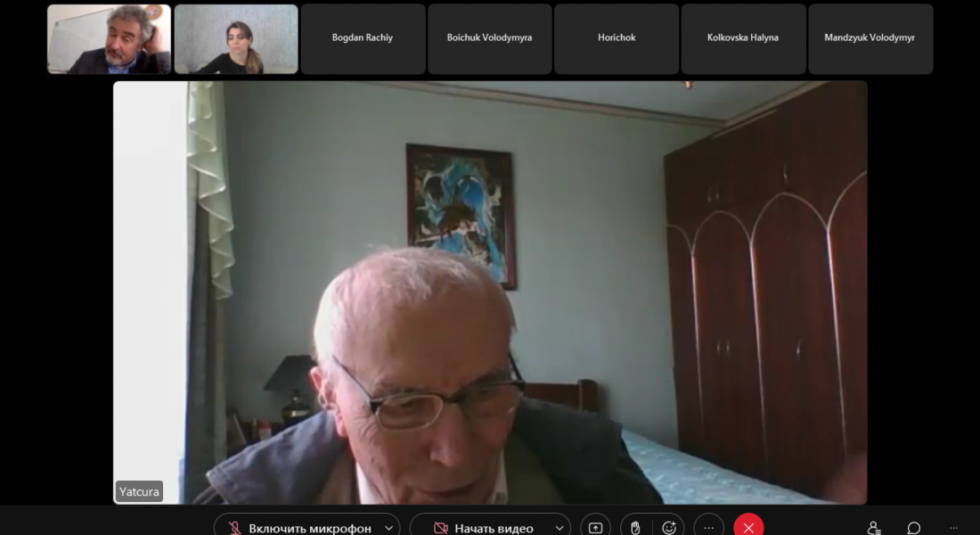
Task: Open the chat panel icon
Action: point(913,527)
